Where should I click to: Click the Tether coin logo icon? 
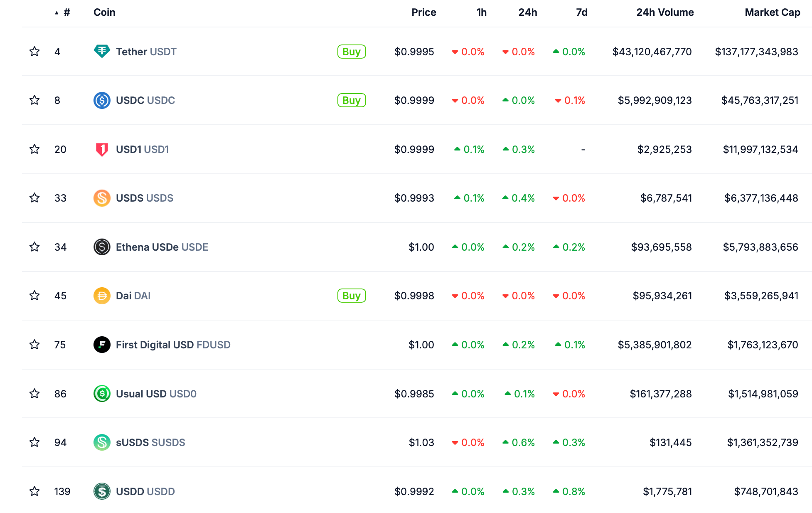[102, 52]
